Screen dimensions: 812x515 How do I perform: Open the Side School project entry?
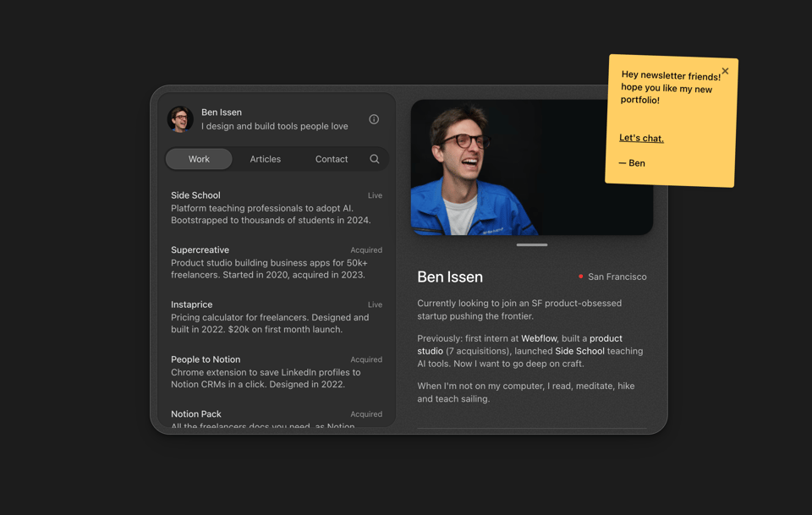tap(277, 207)
